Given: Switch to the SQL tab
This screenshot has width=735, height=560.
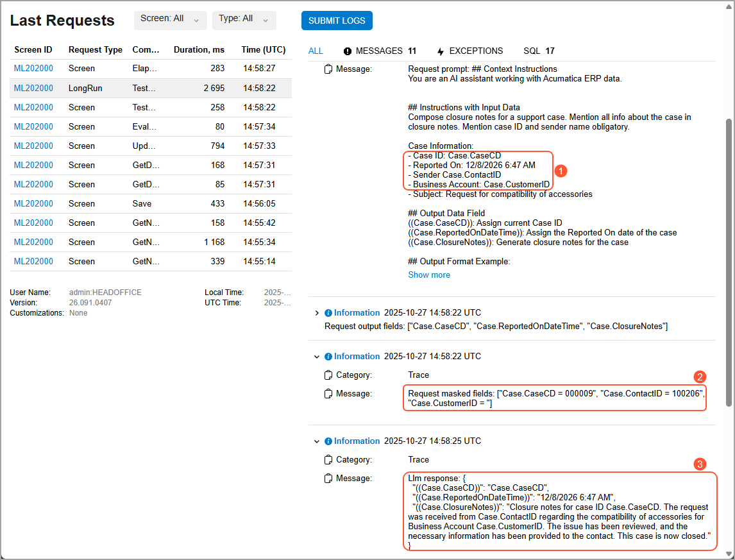Looking at the screenshot, I should tap(539, 51).
